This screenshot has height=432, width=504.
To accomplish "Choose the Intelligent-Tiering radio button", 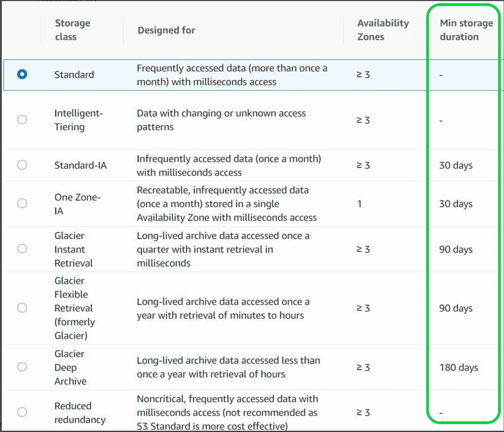I will tap(22, 119).
